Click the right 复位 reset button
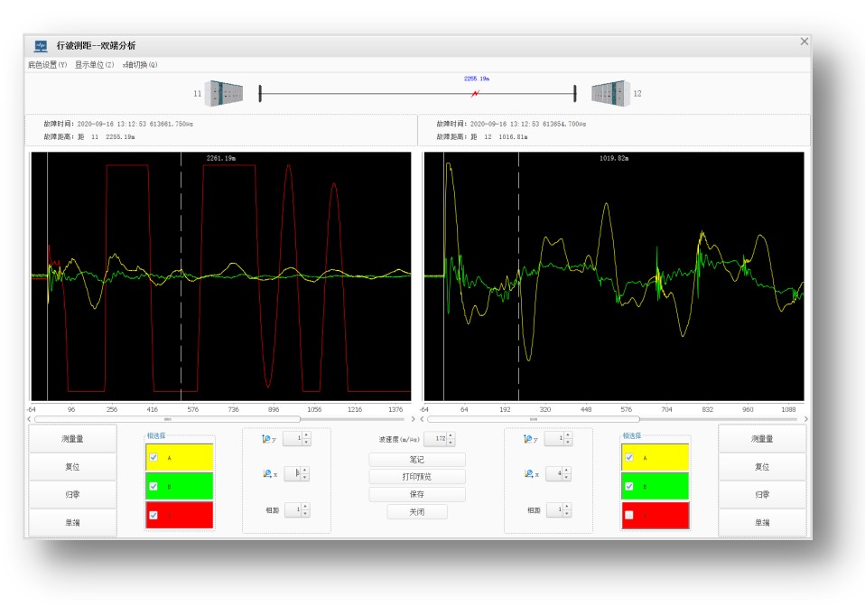Viewport: 865px width, 616px height. pyautogui.click(x=762, y=467)
